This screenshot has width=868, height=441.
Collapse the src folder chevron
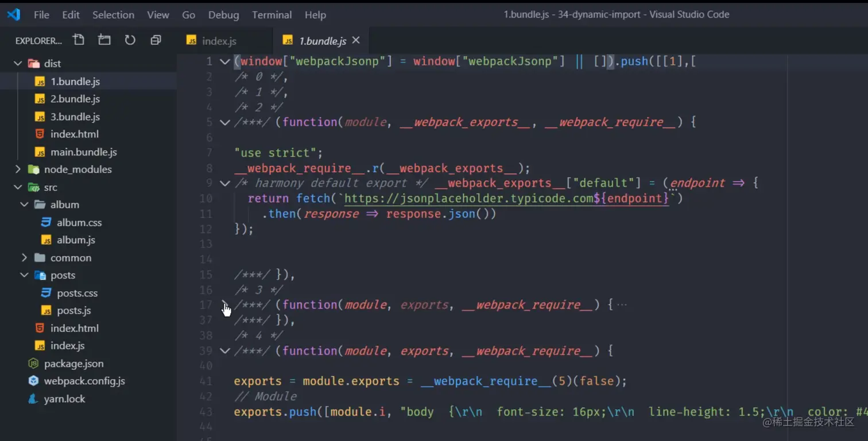18,187
